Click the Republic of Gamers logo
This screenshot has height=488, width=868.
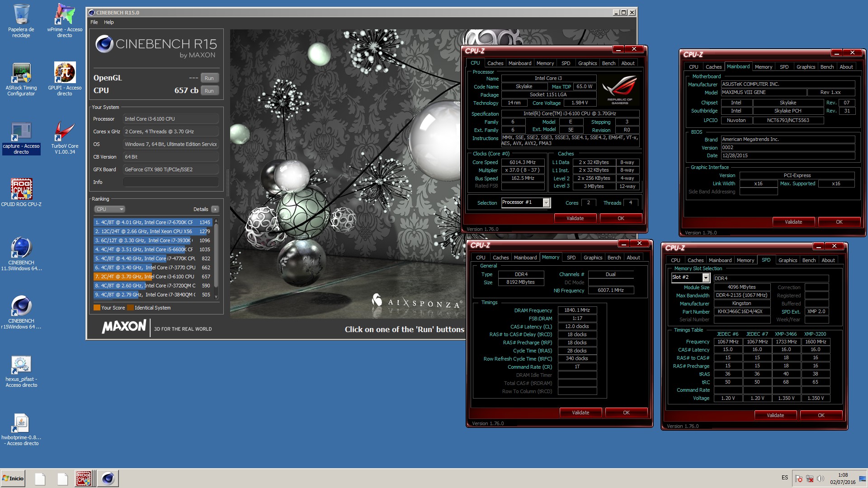click(x=619, y=89)
